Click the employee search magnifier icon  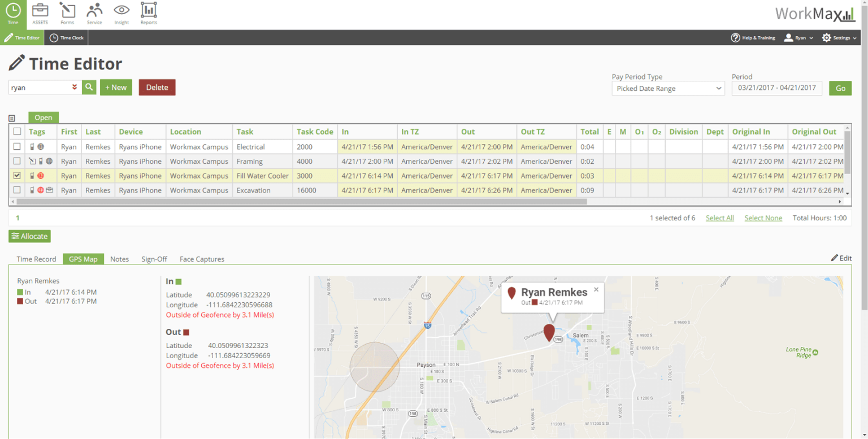(89, 87)
